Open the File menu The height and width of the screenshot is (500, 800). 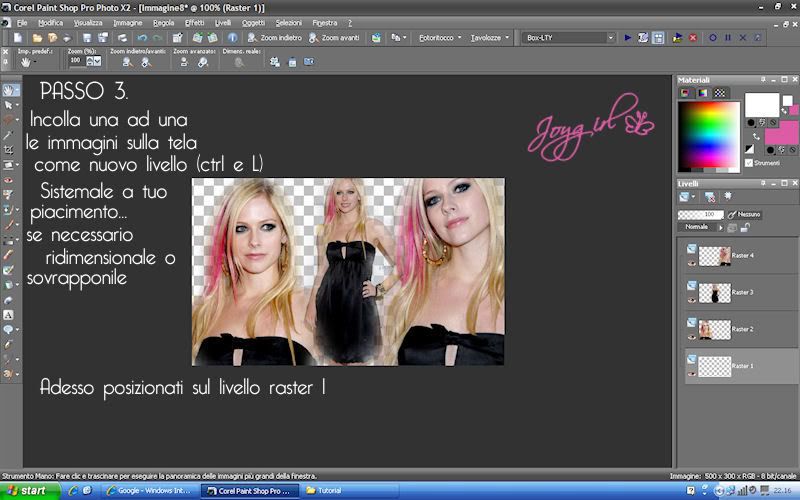click(x=22, y=23)
